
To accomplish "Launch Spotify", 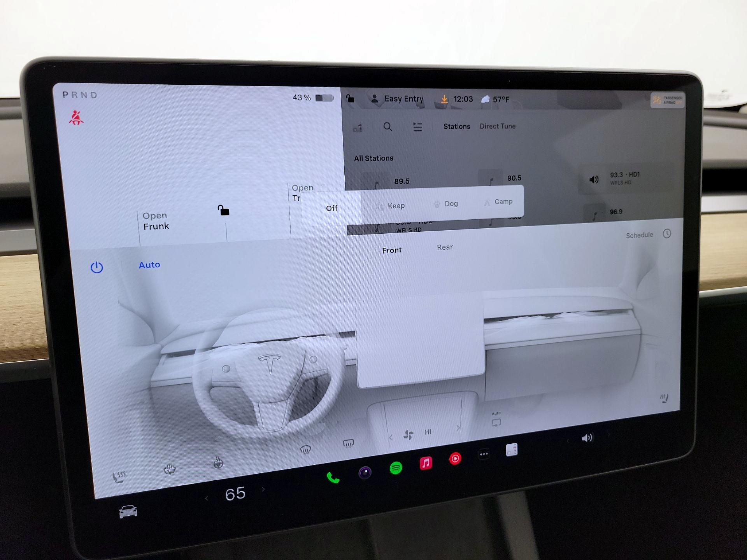I will 396,468.
